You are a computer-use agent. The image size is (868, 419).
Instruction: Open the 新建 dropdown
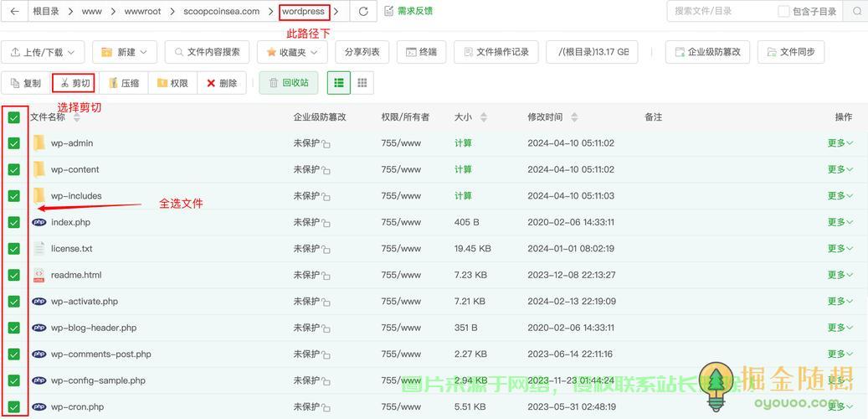coord(125,52)
